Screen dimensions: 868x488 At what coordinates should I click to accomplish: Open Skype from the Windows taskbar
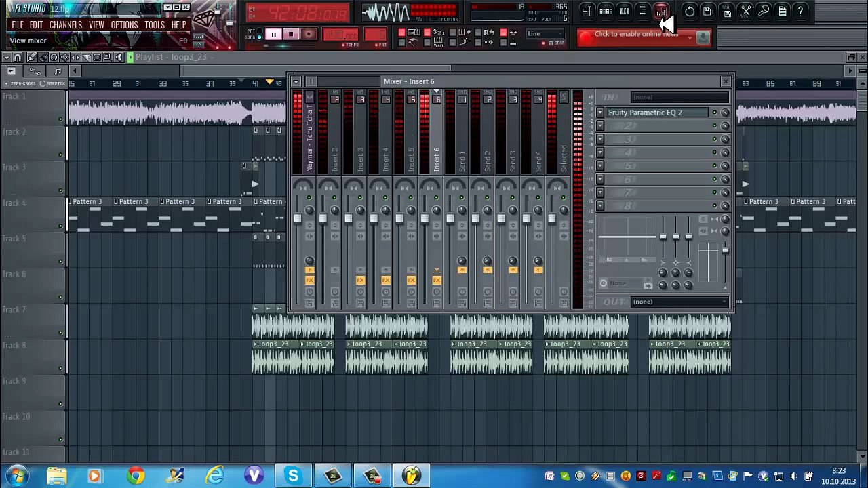293,476
